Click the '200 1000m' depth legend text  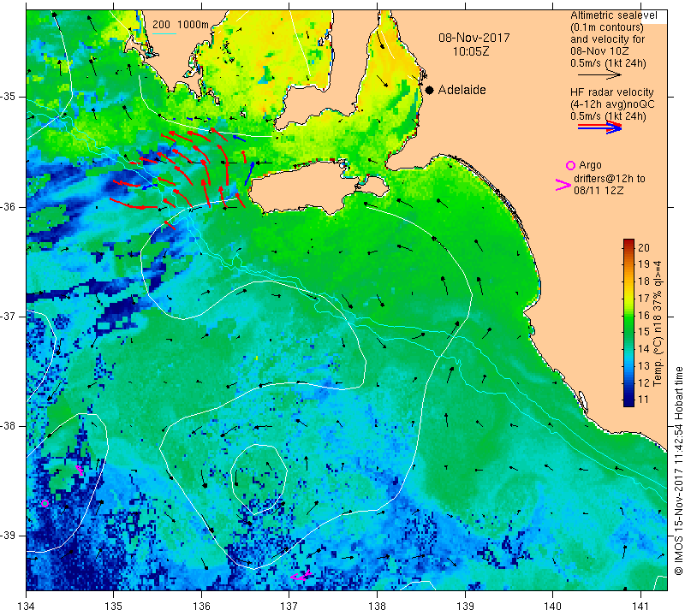pos(181,25)
